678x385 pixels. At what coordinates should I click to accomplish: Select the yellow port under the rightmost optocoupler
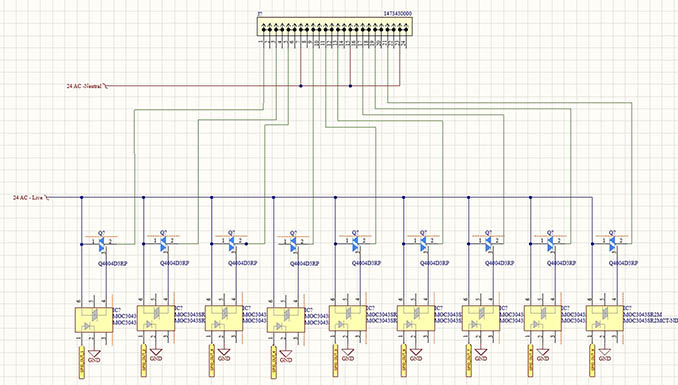click(592, 360)
